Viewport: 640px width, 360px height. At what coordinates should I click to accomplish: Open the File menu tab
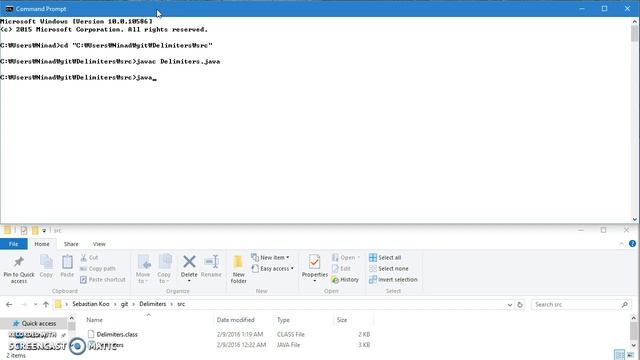click(13, 244)
